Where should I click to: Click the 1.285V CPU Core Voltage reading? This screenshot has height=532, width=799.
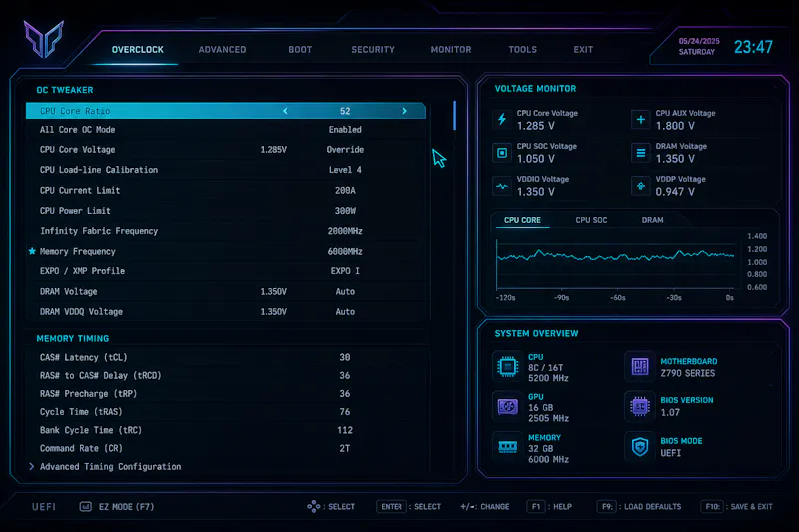pyautogui.click(x=273, y=149)
